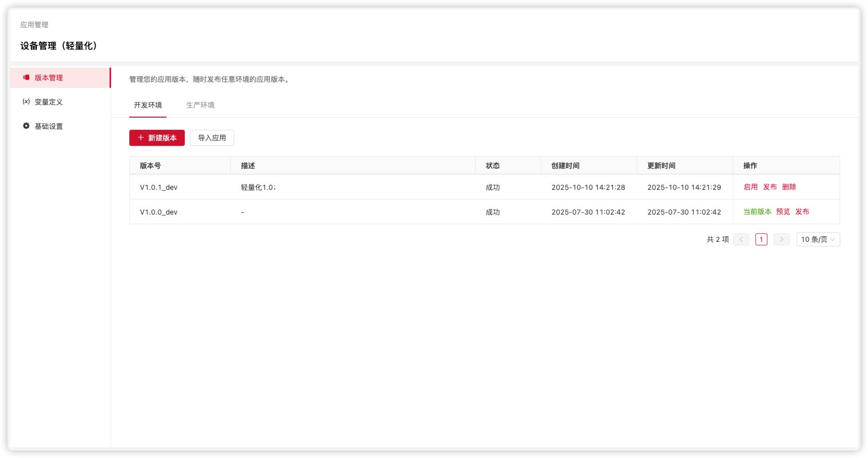
Task: Open the 10 条/页 page size dropdown
Action: [x=818, y=239]
